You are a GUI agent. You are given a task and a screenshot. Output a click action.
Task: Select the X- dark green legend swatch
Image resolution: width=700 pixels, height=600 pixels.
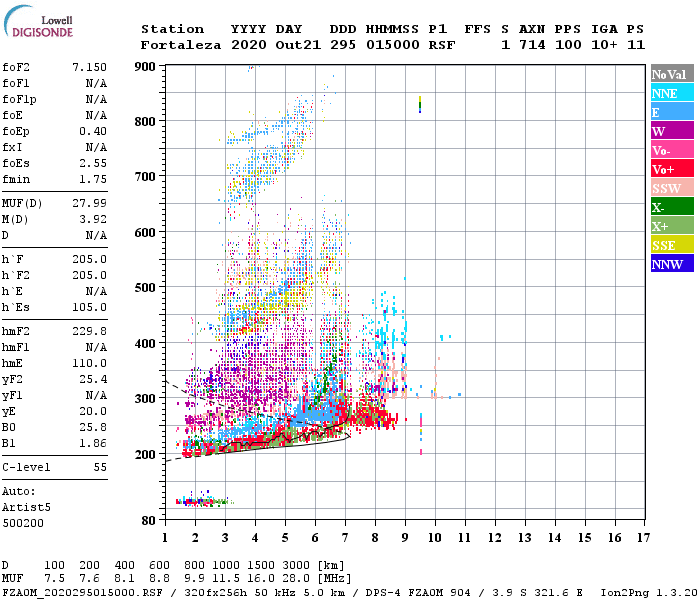672,207
